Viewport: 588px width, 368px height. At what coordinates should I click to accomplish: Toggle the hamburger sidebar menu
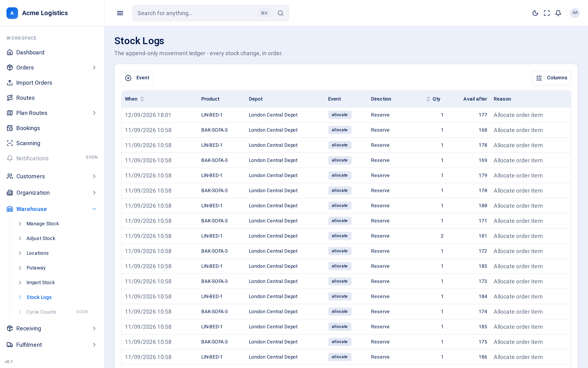tap(120, 13)
